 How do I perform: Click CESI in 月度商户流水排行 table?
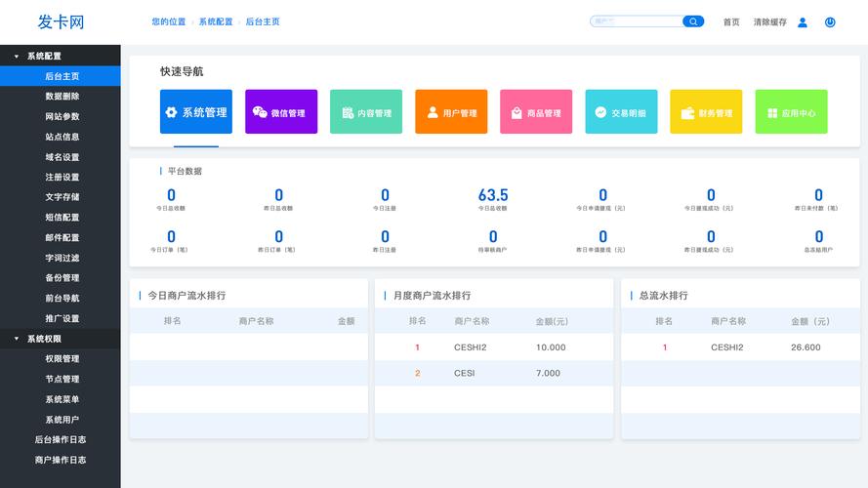click(x=465, y=373)
